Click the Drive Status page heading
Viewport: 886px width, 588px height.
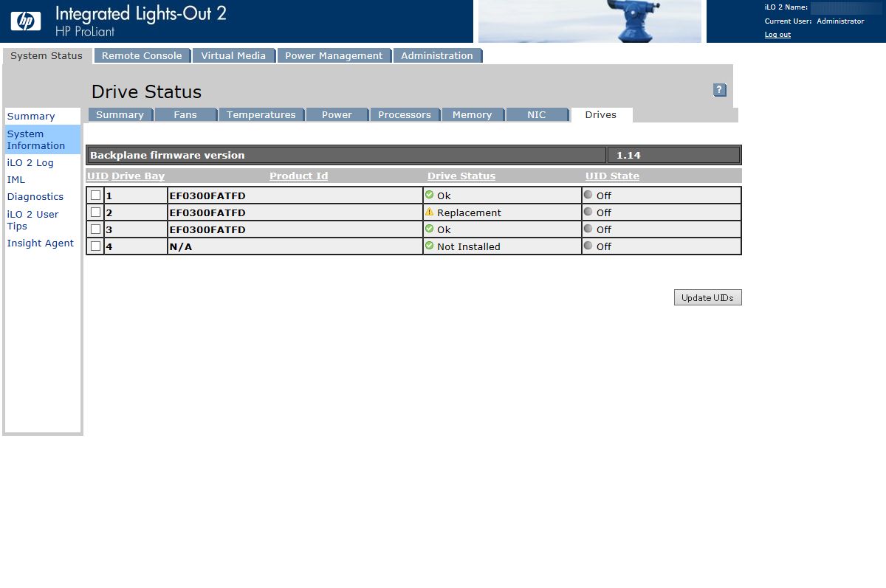(146, 91)
